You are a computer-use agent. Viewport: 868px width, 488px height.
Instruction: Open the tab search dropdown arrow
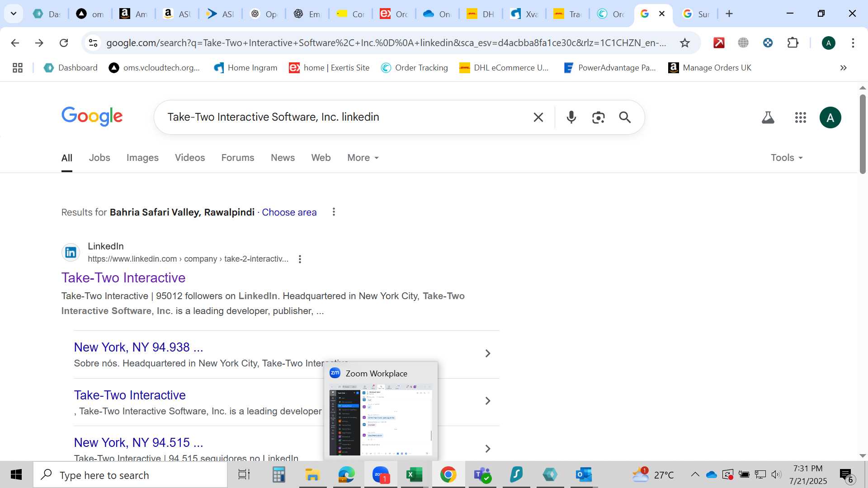14,14
